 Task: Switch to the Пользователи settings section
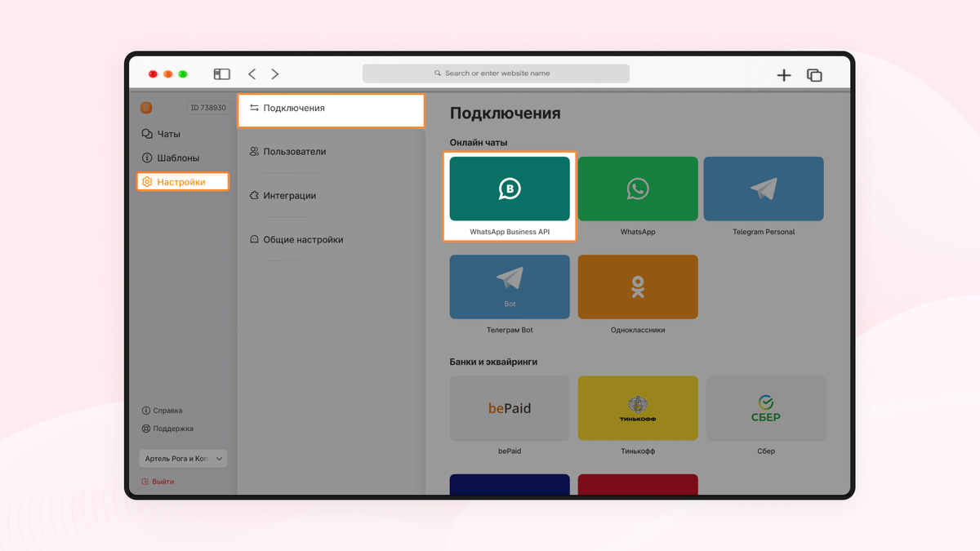pos(294,151)
